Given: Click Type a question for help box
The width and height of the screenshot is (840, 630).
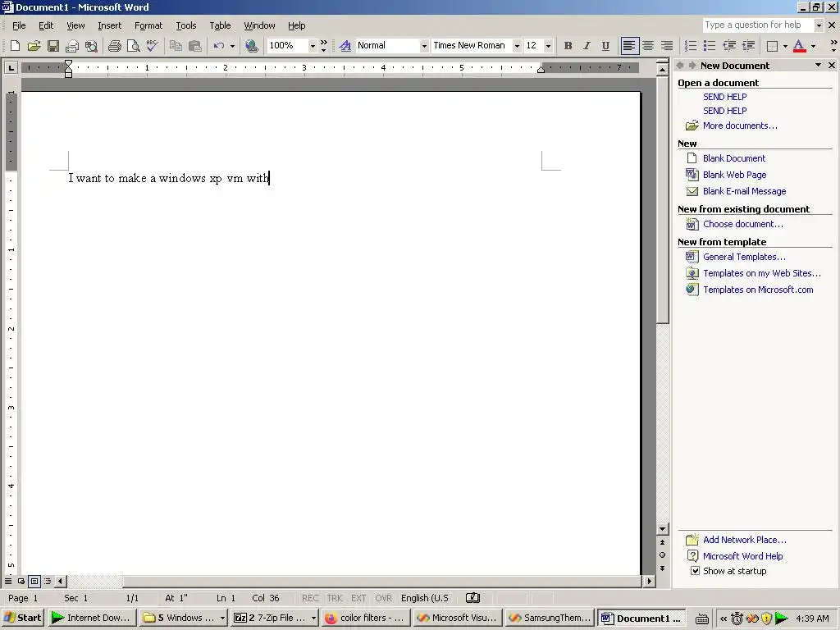Looking at the screenshot, I should click(757, 25).
